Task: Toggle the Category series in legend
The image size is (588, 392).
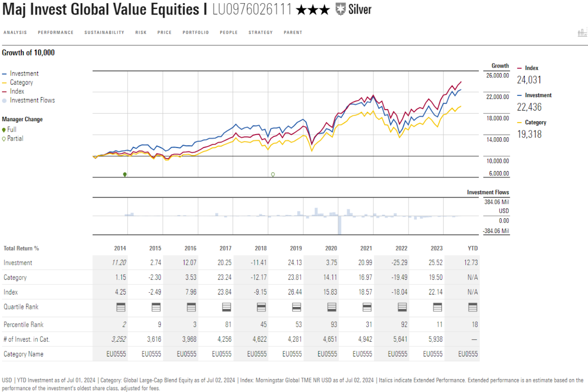Action: click(x=18, y=83)
